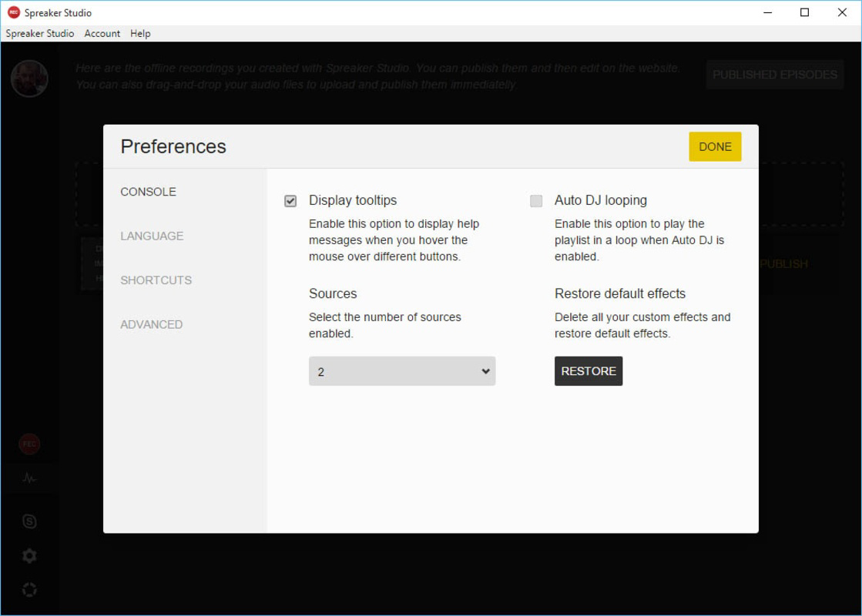Click the PUBLISHED EPISODES control
The width and height of the screenshot is (862, 616).
(774, 74)
